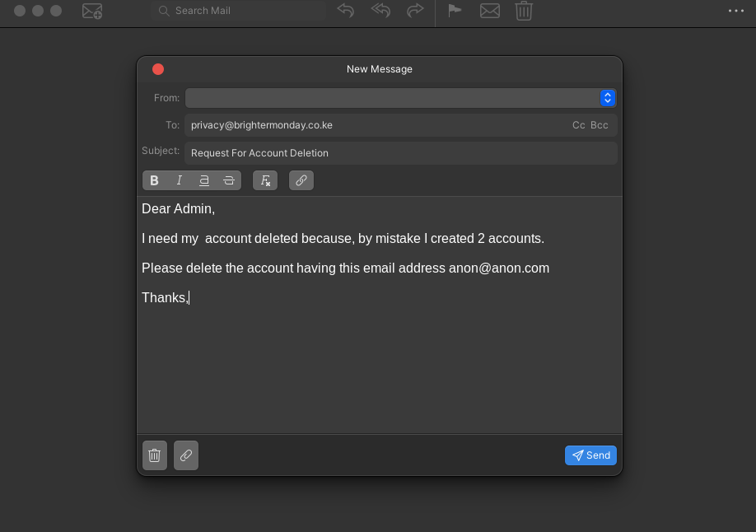Toggle strikethrough formatting
The height and width of the screenshot is (532, 756).
point(229,180)
